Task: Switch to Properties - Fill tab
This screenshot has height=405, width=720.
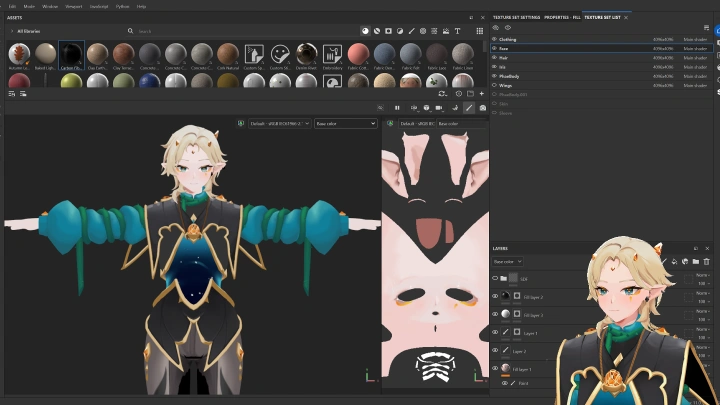Action: pos(562,17)
